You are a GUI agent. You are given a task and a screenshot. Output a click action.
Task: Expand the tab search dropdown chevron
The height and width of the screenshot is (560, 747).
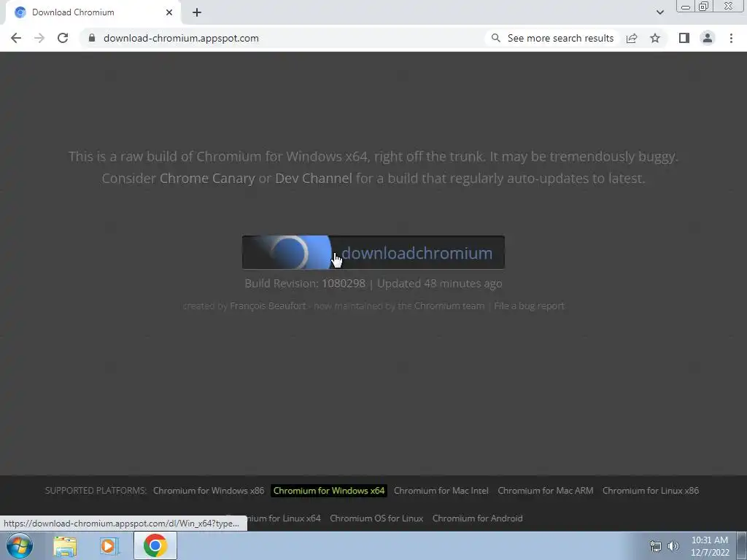coord(659,12)
